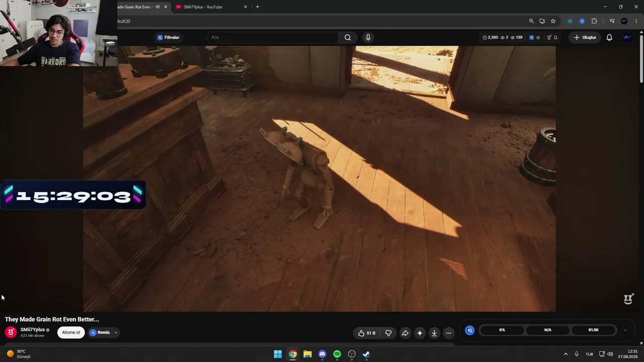Open the volume control in tray
The image size is (644, 362).
pos(610,354)
